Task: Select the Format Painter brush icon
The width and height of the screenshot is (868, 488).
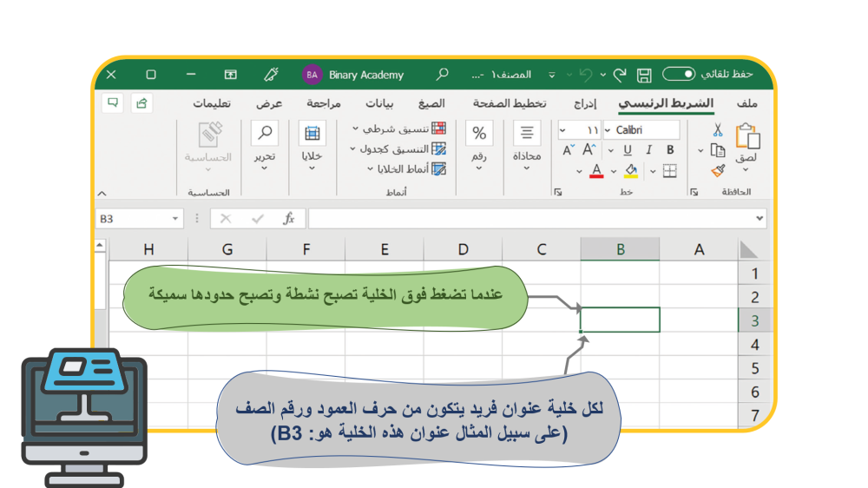Action: (x=718, y=170)
